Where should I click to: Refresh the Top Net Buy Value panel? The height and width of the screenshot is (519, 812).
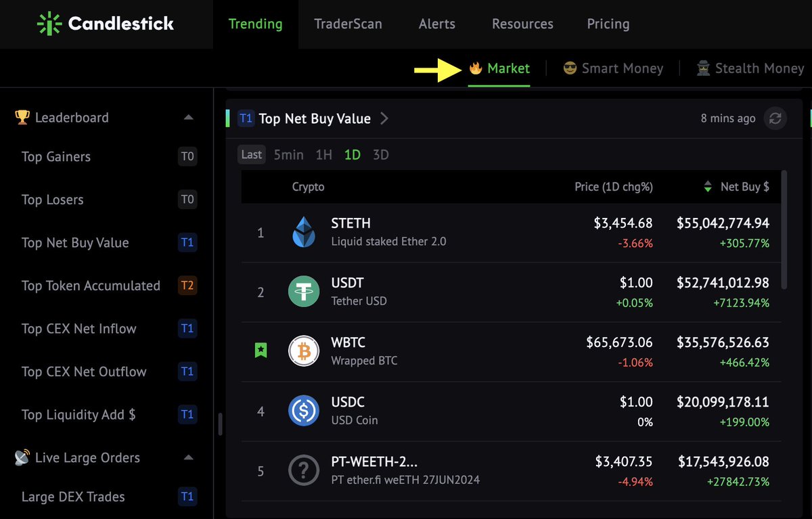click(x=775, y=118)
